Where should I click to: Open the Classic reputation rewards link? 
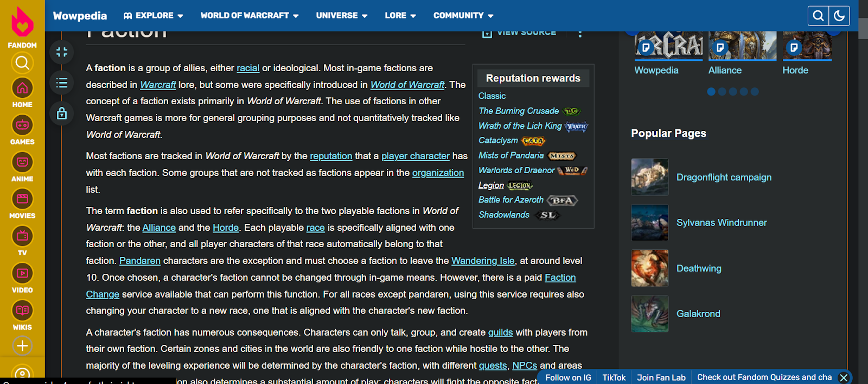coord(492,96)
